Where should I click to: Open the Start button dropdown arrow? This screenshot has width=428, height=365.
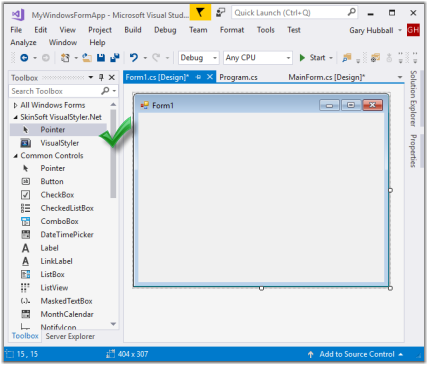tap(331, 58)
